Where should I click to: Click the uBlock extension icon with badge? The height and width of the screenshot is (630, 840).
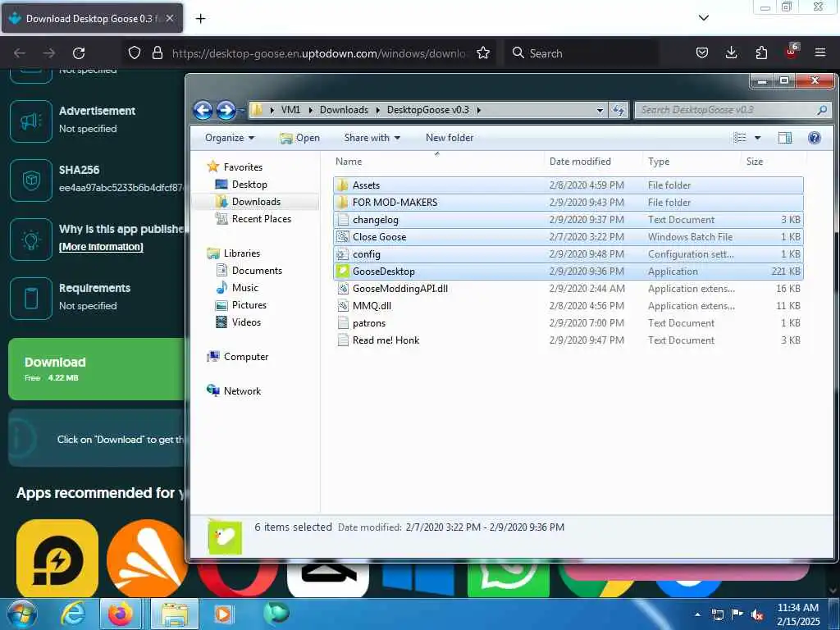click(792, 52)
